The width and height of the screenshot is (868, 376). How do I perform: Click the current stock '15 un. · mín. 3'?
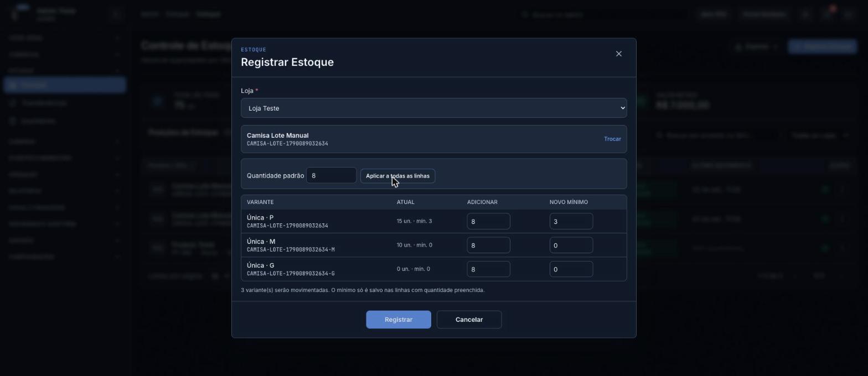[x=414, y=221]
